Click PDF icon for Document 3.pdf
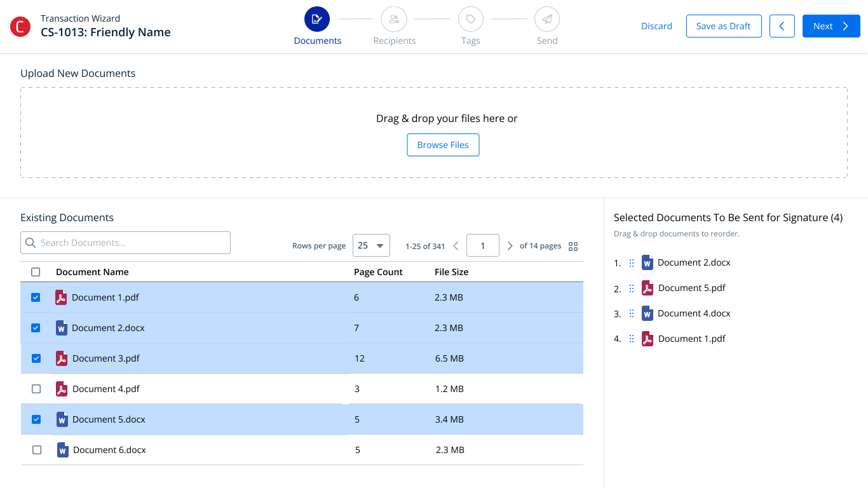Image resolution: width=868 pixels, height=488 pixels. tap(62, 358)
